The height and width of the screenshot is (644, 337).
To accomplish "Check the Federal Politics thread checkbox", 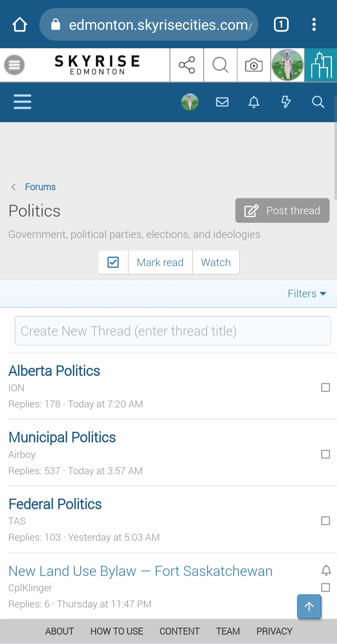I will 325,521.
